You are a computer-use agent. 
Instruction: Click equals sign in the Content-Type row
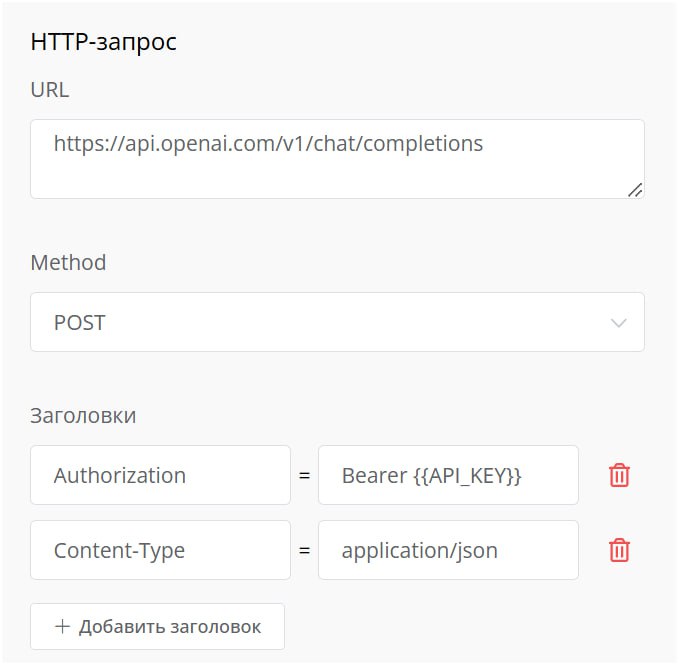(x=304, y=551)
